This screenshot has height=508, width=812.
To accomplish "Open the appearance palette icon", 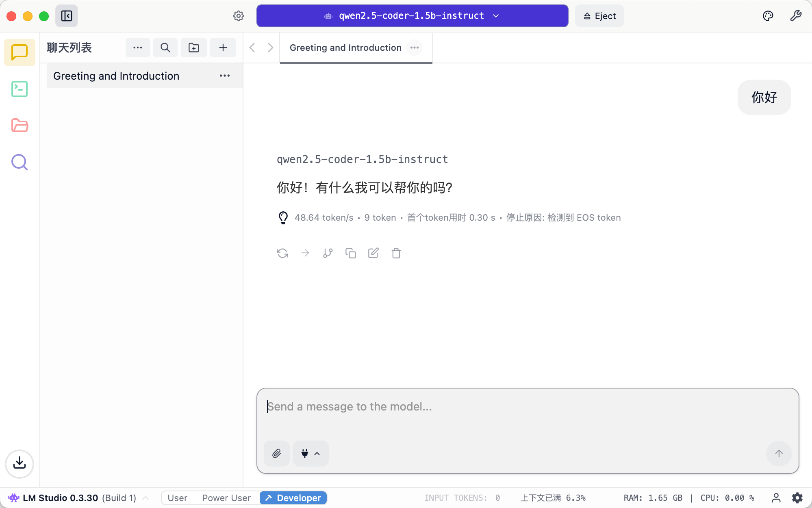I will click(768, 16).
